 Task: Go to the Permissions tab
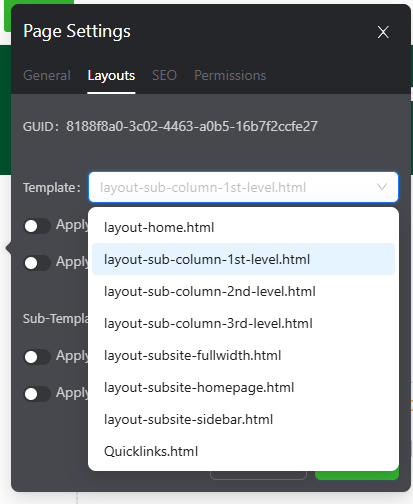(230, 75)
